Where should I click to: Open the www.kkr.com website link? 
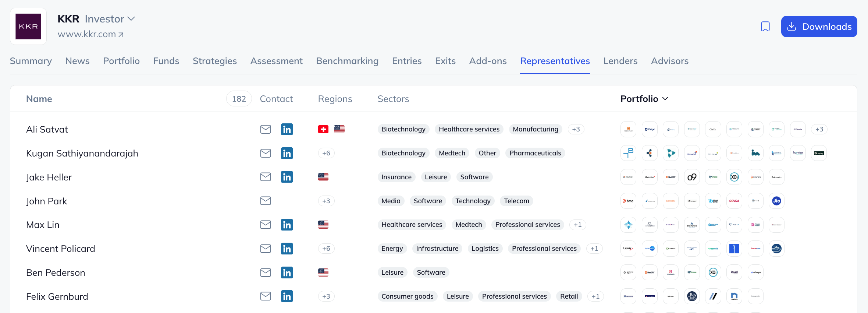point(90,34)
